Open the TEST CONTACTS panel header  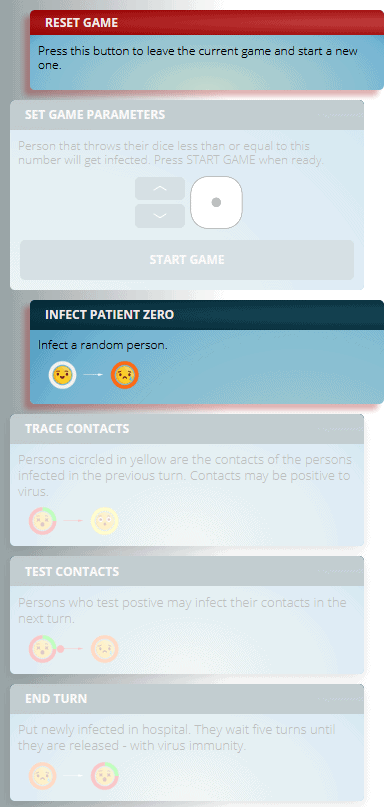[x=187, y=571]
